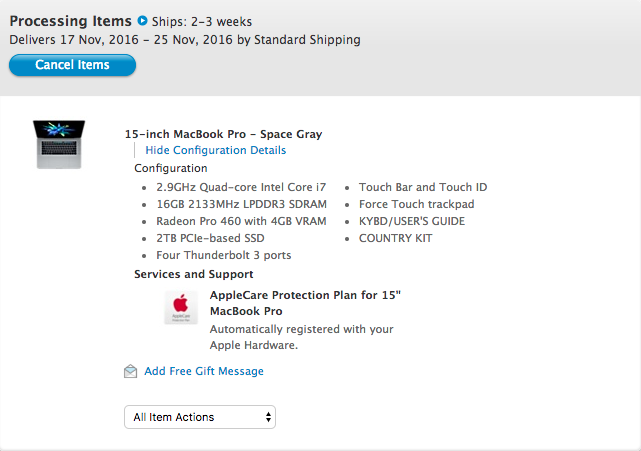
Task: Click AppleCare Protection Plan title text
Action: pos(305,304)
